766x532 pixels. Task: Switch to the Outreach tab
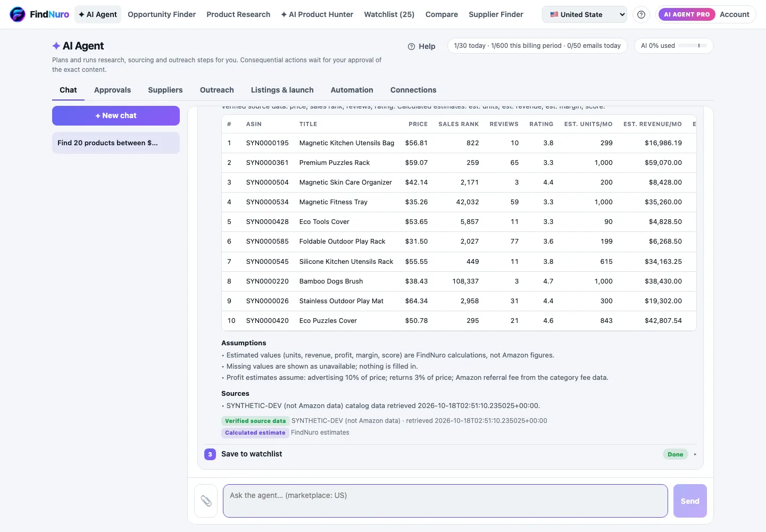point(217,90)
